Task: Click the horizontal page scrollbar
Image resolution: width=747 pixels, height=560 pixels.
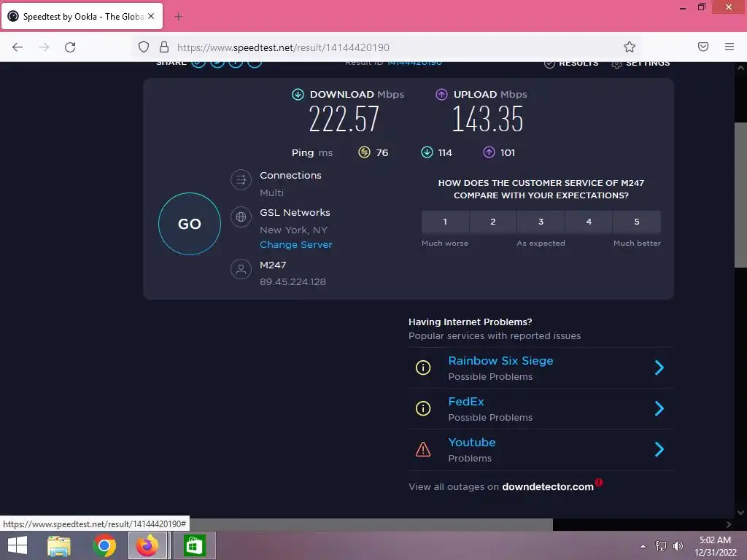Action: (x=371, y=524)
